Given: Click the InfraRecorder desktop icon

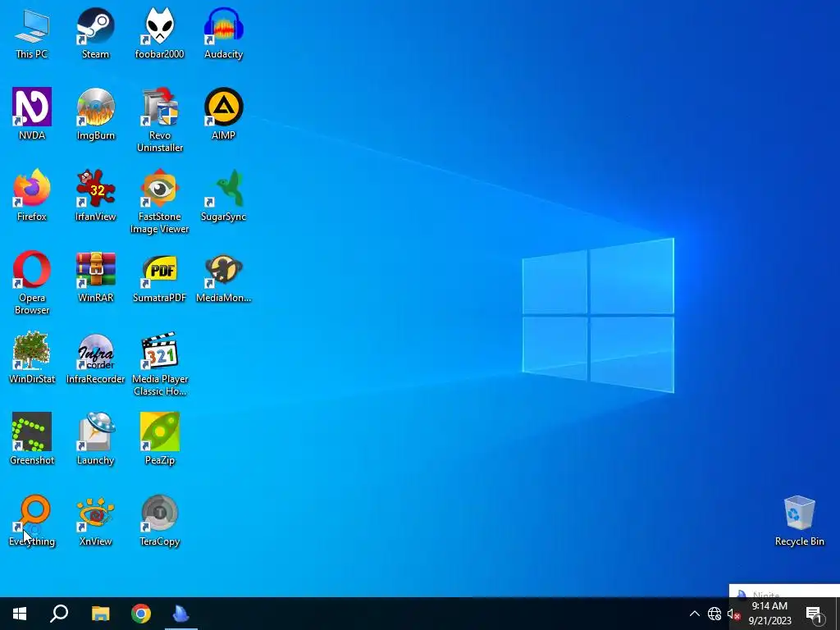Looking at the screenshot, I should (x=95, y=358).
